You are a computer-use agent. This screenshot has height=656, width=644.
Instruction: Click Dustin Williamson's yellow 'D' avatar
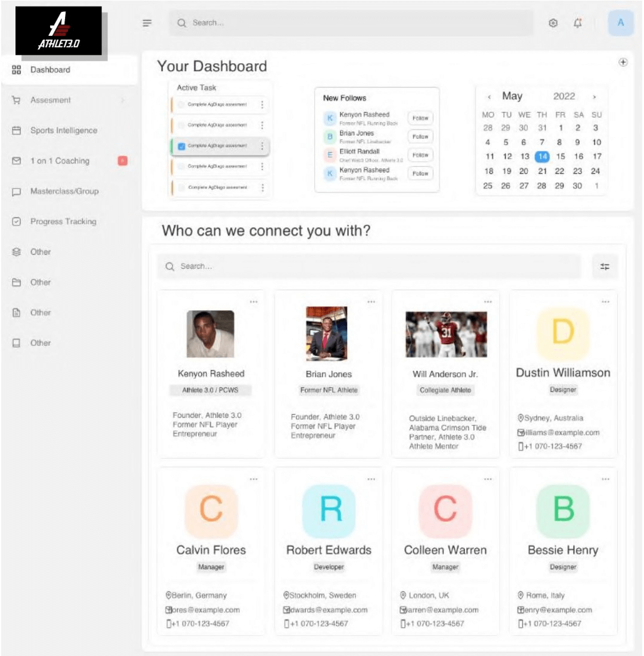coord(563,332)
